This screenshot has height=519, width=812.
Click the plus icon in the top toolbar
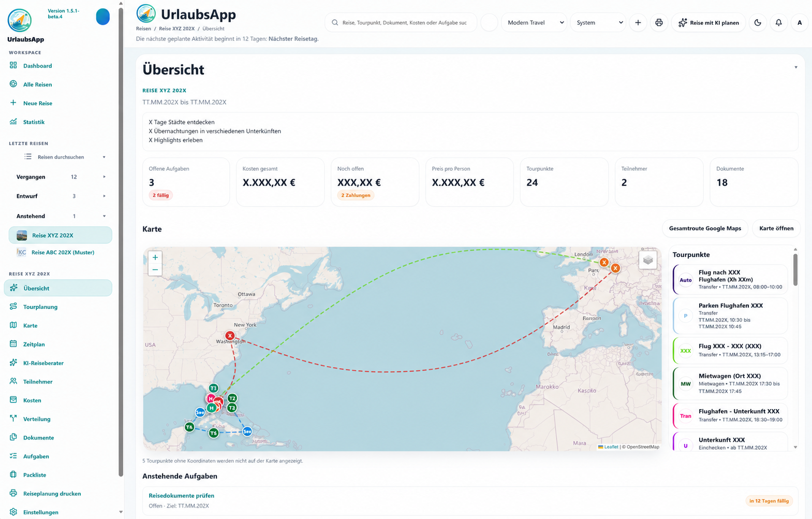pos(638,23)
